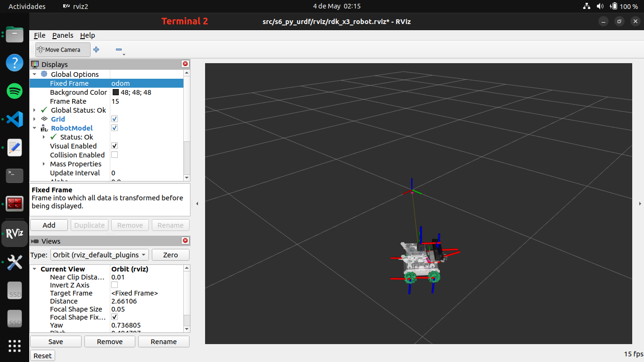
Task: Open the Panels menu
Action: (x=63, y=35)
